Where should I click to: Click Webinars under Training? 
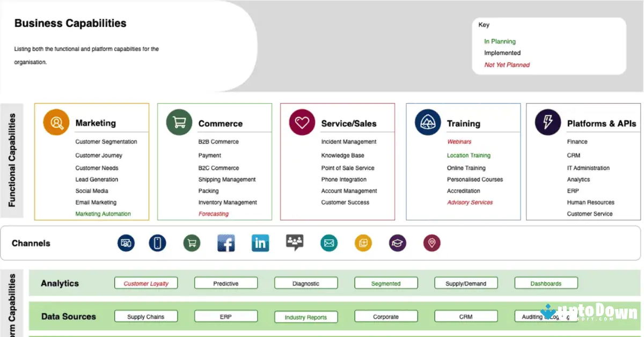point(459,142)
